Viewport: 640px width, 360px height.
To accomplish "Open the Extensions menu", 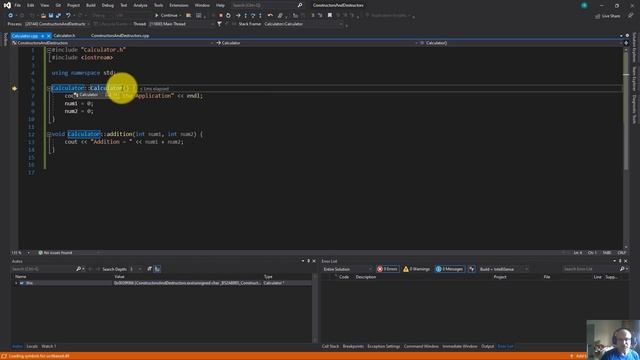I will 179,5.
